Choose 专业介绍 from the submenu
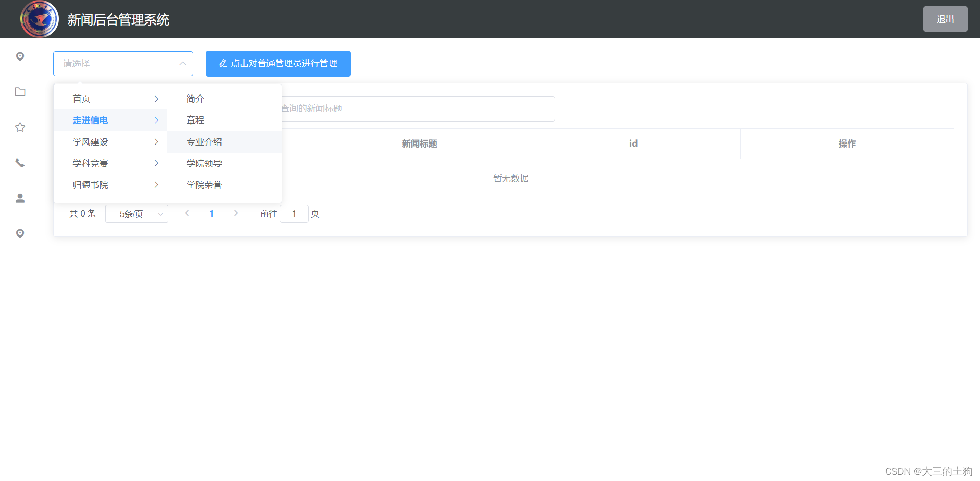Screen dimensions: 980x481 225,142
